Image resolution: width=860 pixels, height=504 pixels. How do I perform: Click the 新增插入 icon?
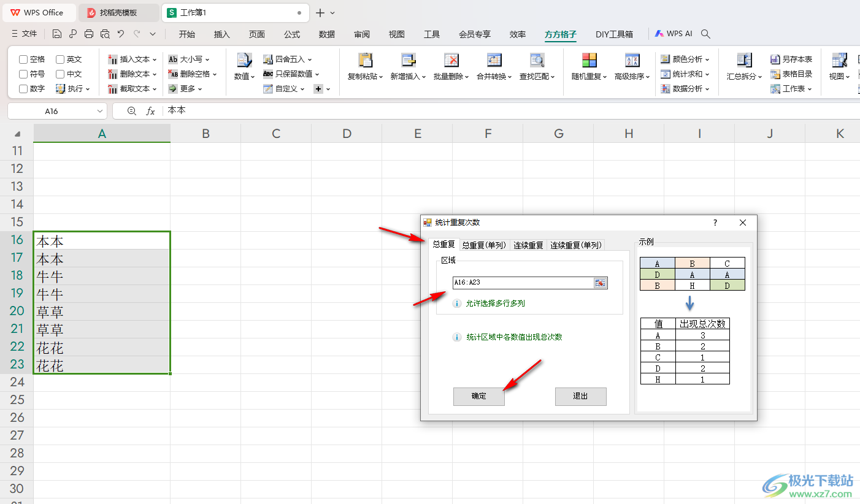[x=409, y=60]
